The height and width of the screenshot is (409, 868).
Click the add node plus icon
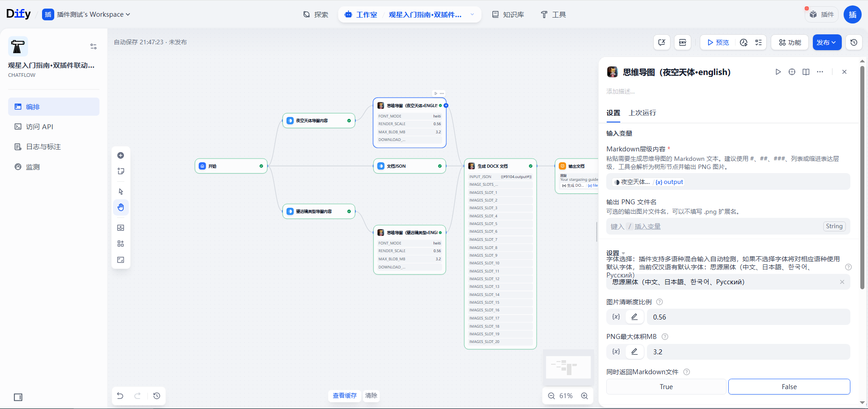coord(121,155)
